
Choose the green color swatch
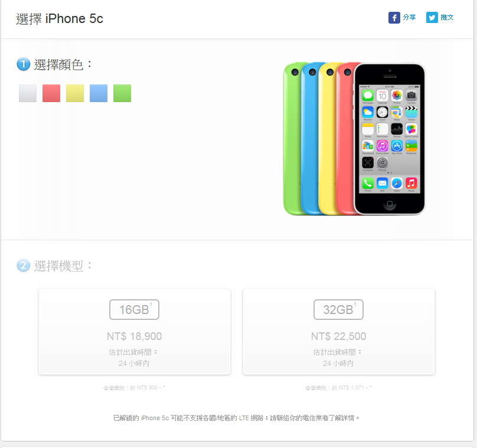coord(122,93)
